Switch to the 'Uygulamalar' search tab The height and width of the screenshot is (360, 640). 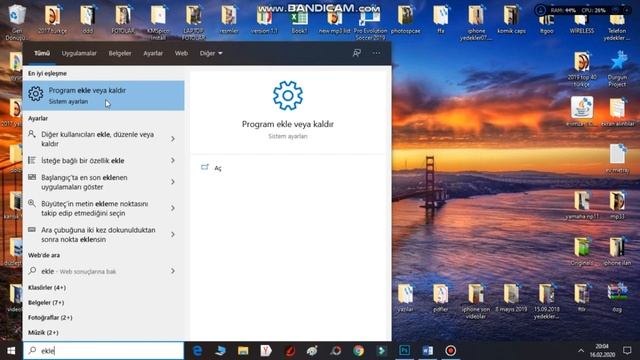click(79, 53)
